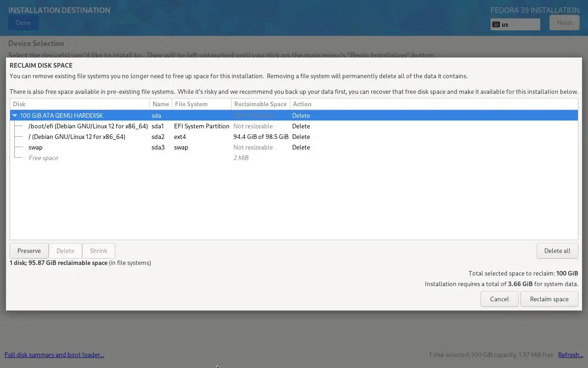The height and width of the screenshot is (368, 588).
Task: Select the Free space row
Action: (294, 158)
